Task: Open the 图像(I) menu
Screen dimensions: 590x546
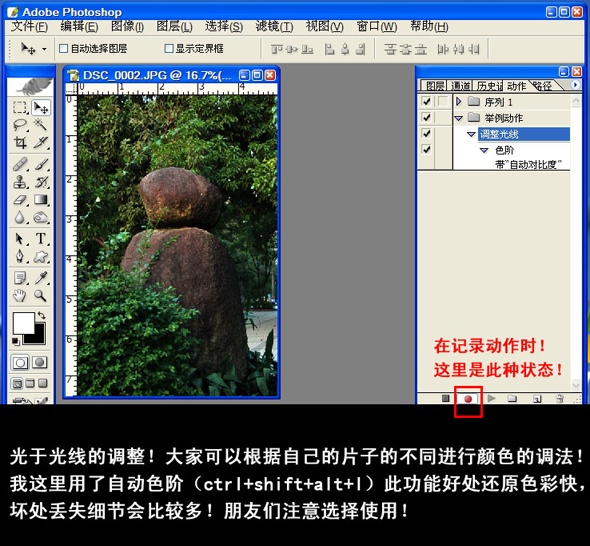Action: pyautogui.click(x=128, y=27)
